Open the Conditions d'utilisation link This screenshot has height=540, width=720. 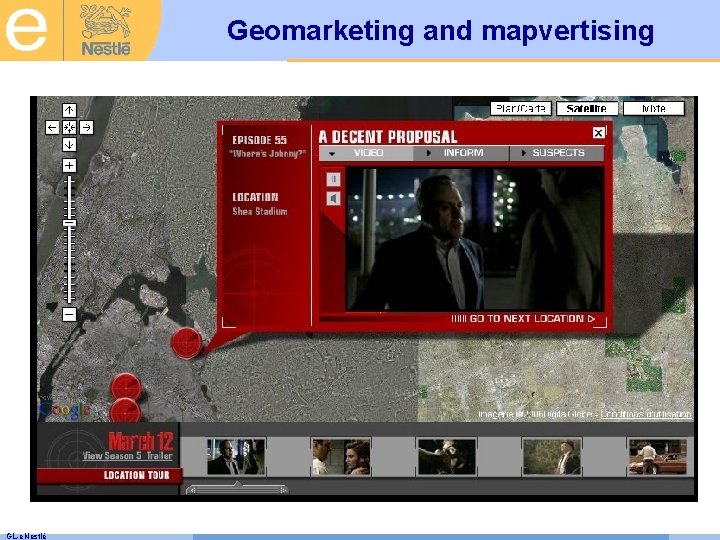pos(646,414)
